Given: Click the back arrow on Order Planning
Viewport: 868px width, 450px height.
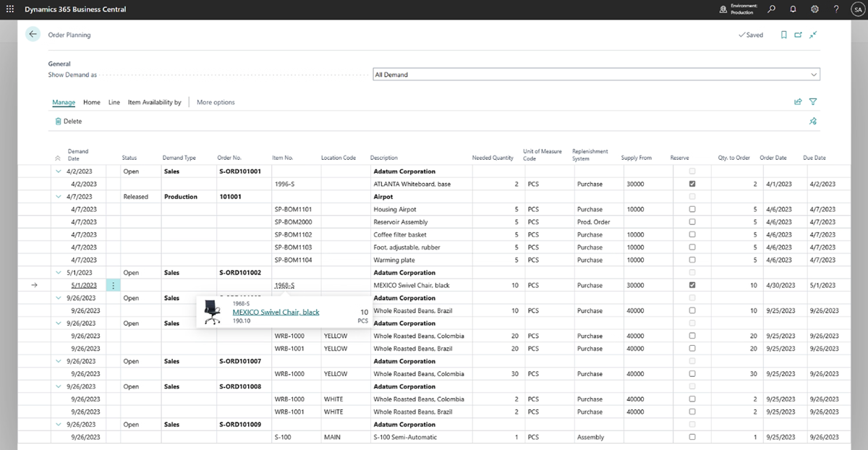Looking at the screenshot, I should 32,34.
